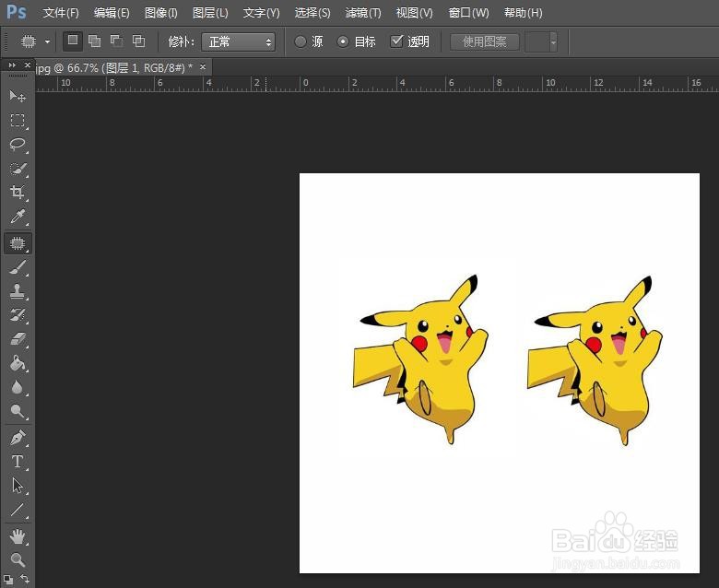Choose Subtract from Selection mode
Image resolution: width=719 pixels, height=588 pixels.
pos(116,41)
